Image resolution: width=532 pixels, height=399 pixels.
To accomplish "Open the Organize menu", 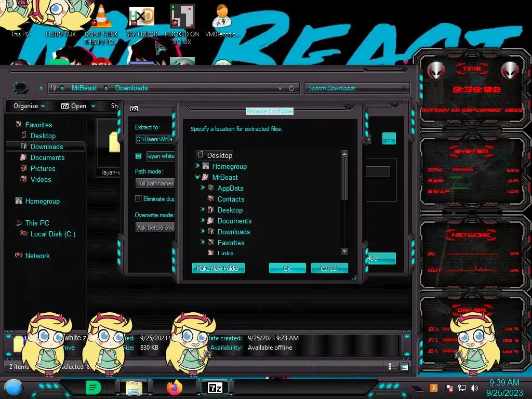I will 29,106.
